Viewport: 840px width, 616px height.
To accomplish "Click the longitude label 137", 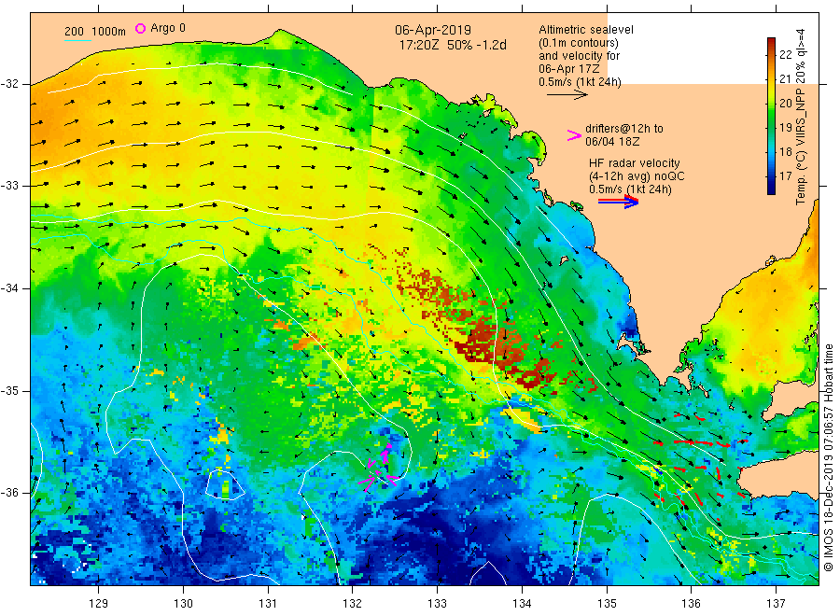I will (776, 603).
